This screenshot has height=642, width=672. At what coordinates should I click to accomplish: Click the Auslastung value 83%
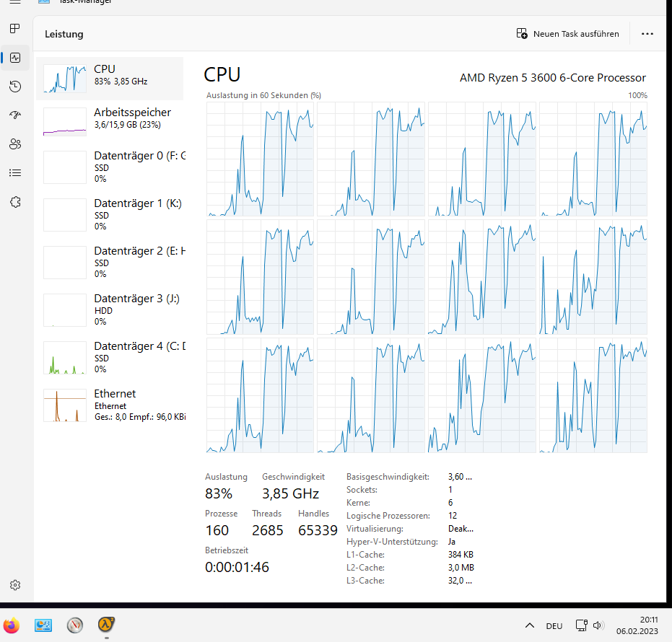[x=219, y=493]
